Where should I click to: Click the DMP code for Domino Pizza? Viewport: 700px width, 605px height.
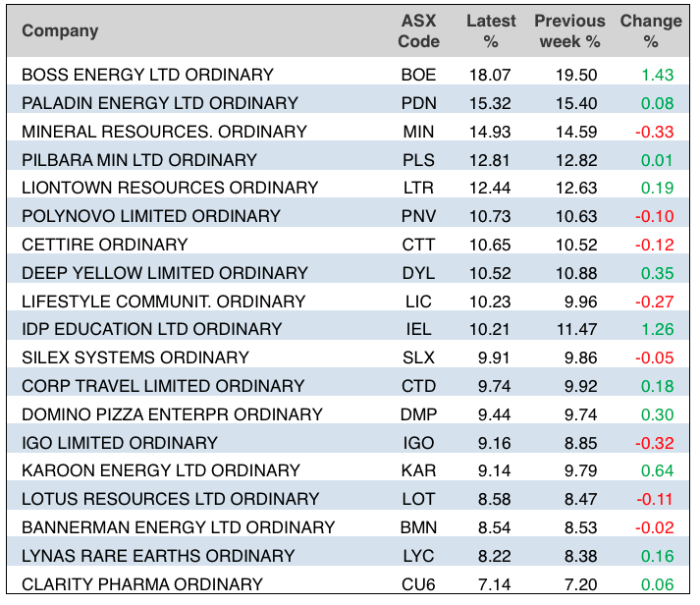pos(419,414)
